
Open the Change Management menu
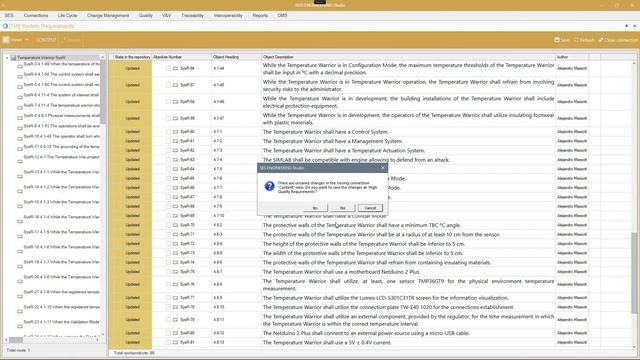pyautogui.click(x=108, y=16)
